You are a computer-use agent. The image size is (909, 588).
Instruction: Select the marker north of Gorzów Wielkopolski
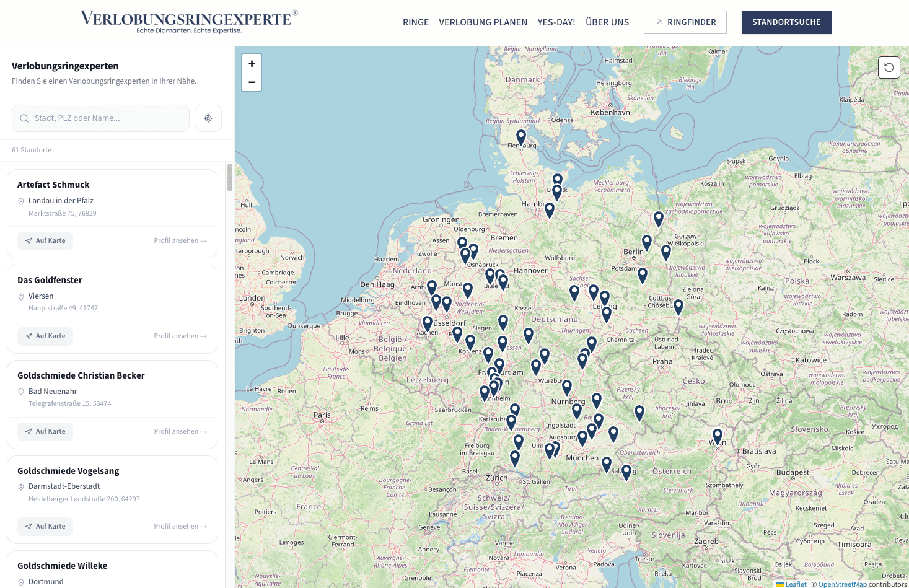point(659,219)
